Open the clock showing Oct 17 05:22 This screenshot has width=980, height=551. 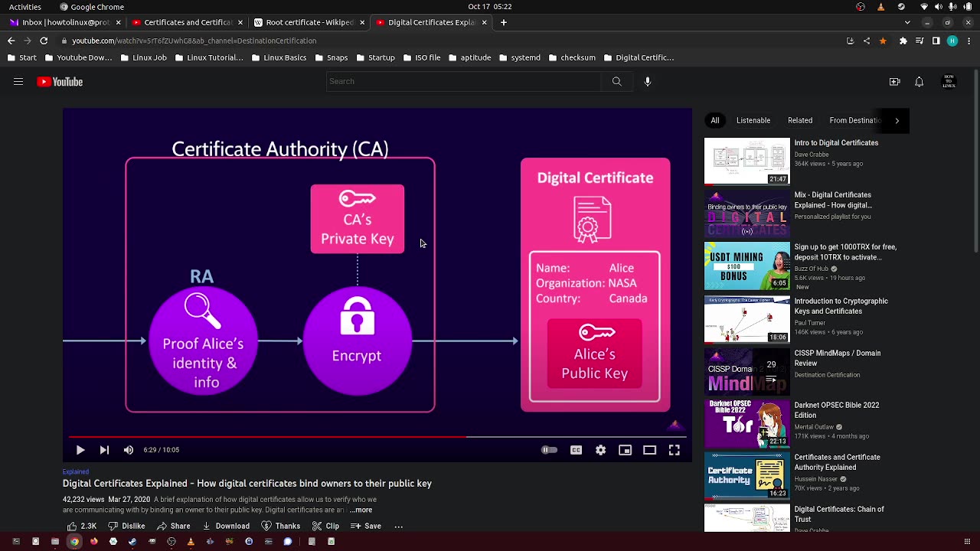tap(490, 7)
